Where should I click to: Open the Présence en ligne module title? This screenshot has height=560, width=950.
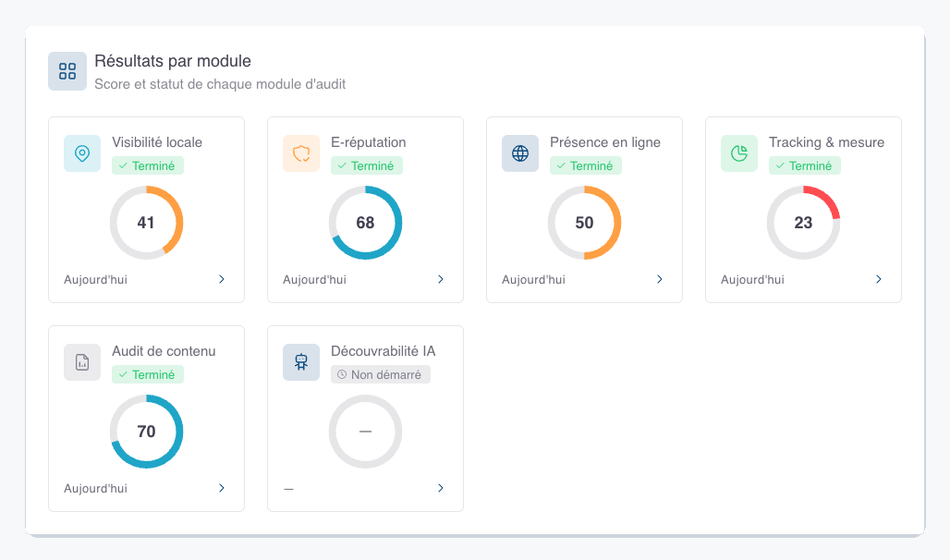[x=605, y=142]
